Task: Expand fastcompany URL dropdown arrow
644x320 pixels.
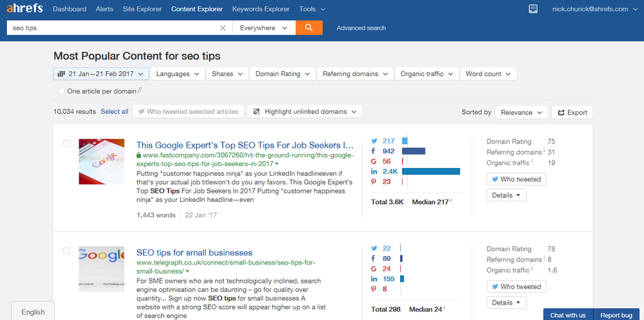Action: point(277,164)
